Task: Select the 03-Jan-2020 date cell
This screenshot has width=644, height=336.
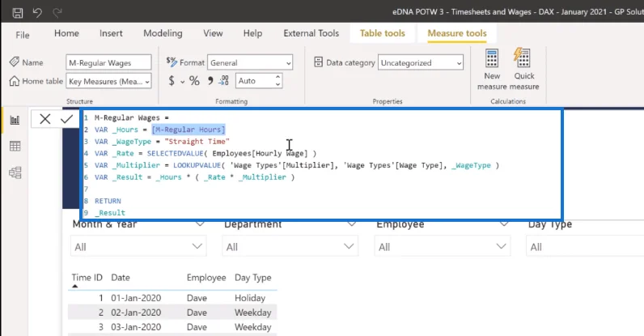Action: pyautogui.click(x=136, y=327)
